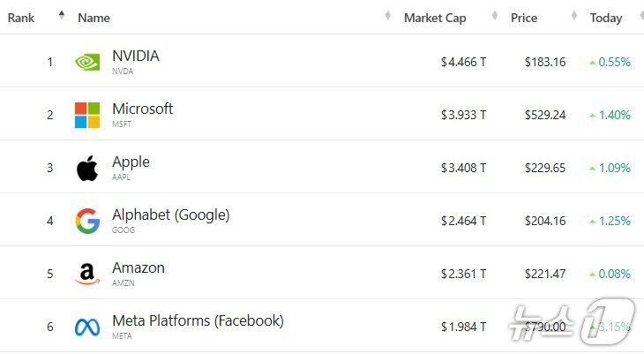The width and height of the screenshot is (644, 354).
Task: Click the Today column header
Action: (x=605, y=18)
